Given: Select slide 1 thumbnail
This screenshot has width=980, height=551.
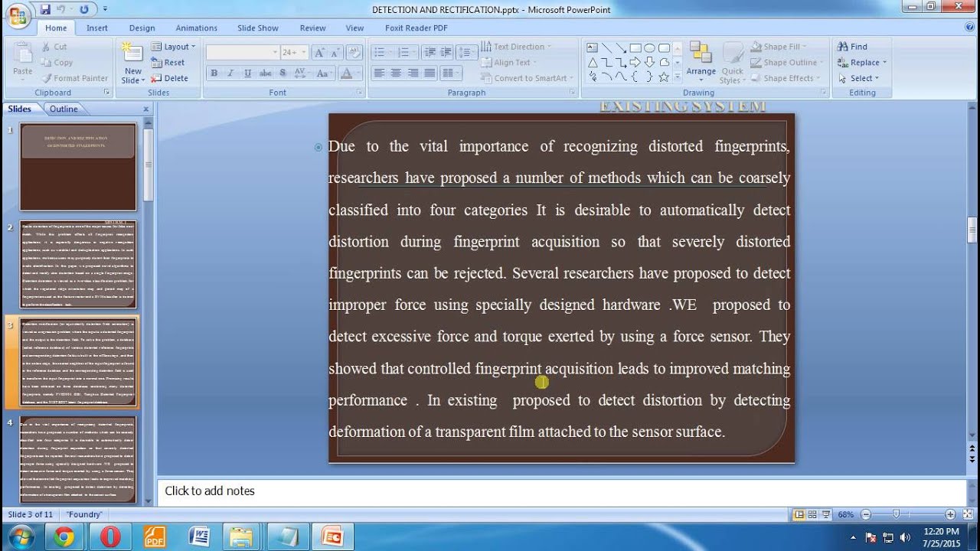Looking at the screenshot, I should pyautogui.click(x=78, y=166).
